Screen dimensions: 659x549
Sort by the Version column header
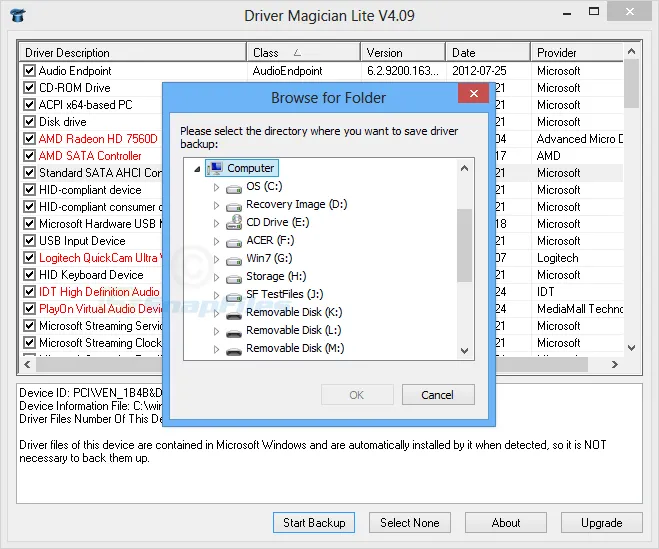coord(403,53)
